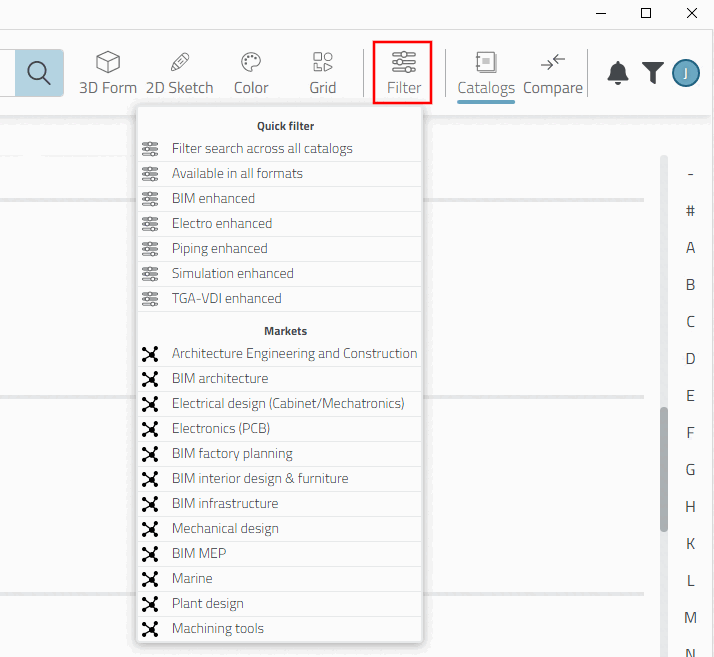The image size is (714, 657).
Task: Select Plant design market
Action: click(x=280, y=604)
